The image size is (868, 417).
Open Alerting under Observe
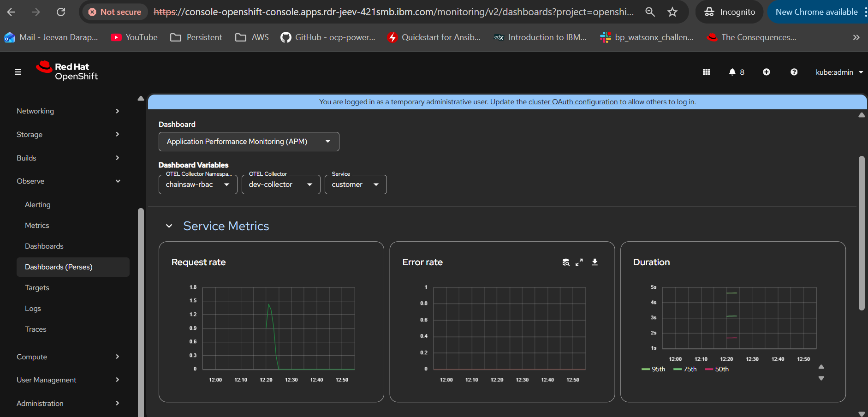38,205
